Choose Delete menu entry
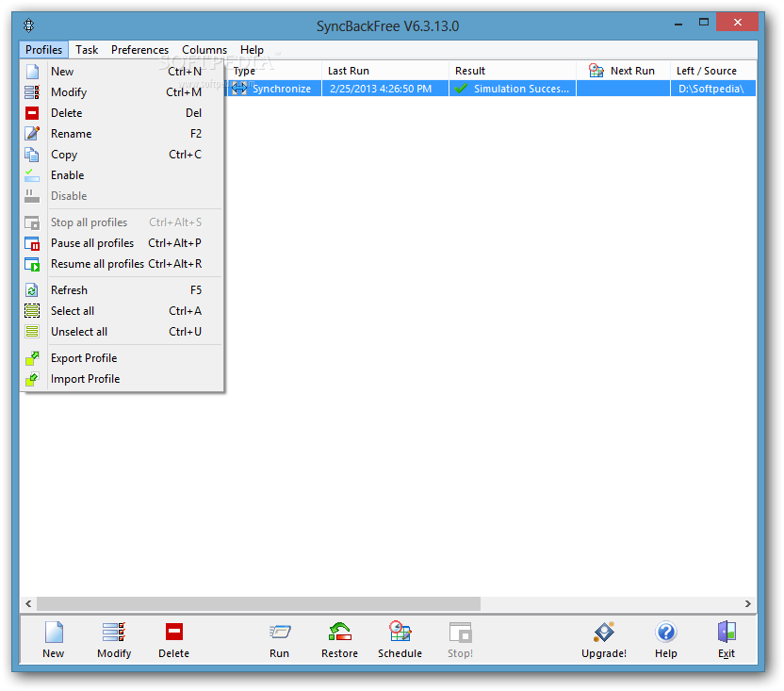The height and width of the screenshot is (691, 784). [122, 113]
